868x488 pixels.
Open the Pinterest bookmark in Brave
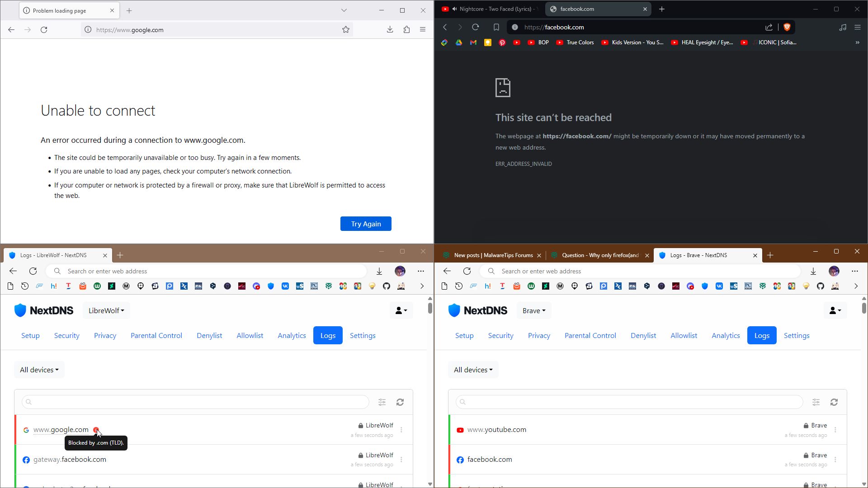pyautogui.click(x=502, y=42)
